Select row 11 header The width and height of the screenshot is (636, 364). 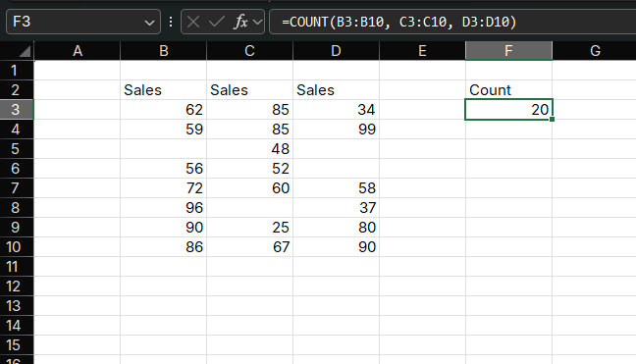click(17, 267)
